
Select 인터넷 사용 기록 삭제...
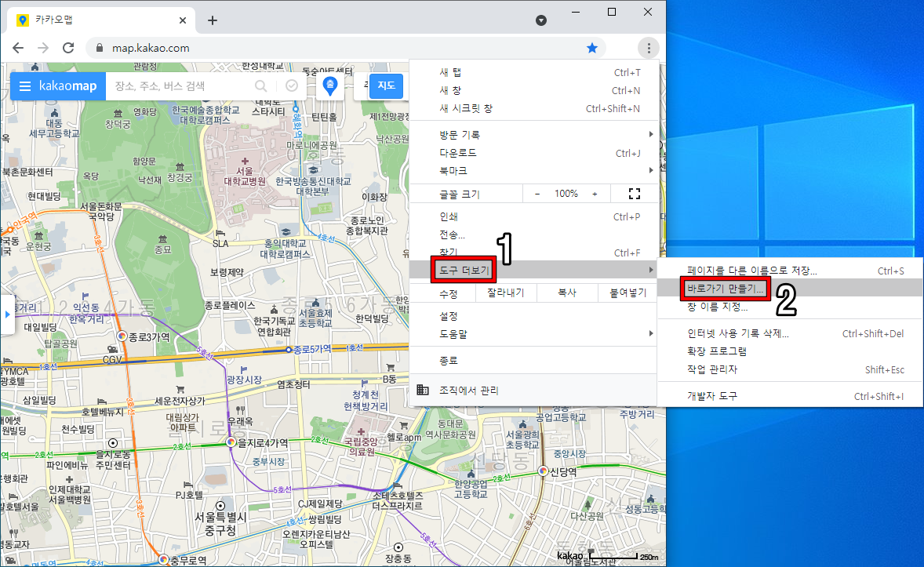point(790,333)
